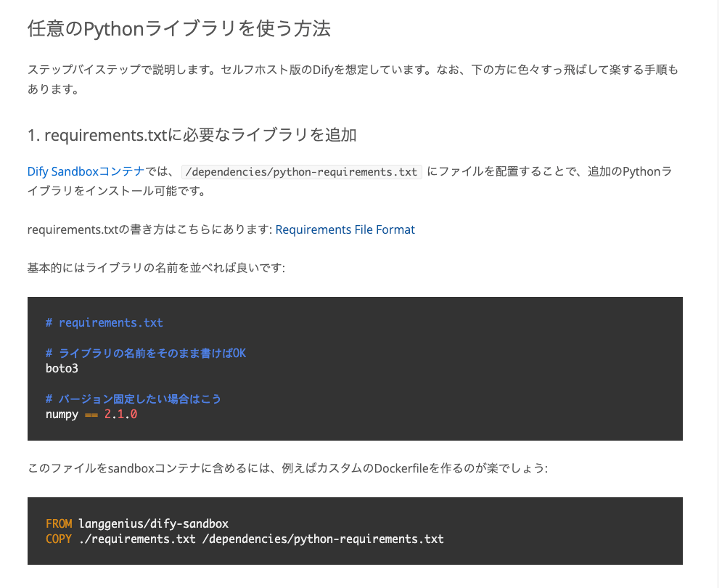
Task: Click the heading 任意のPythonライブラリを使う方法
Action: pyautogui.click(x=179, y=28)
